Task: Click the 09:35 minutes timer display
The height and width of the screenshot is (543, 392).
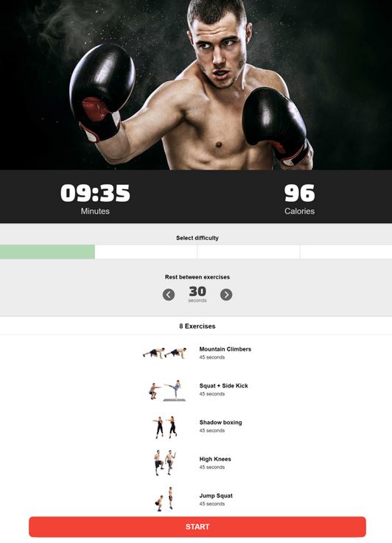Action: coord(95,193)
